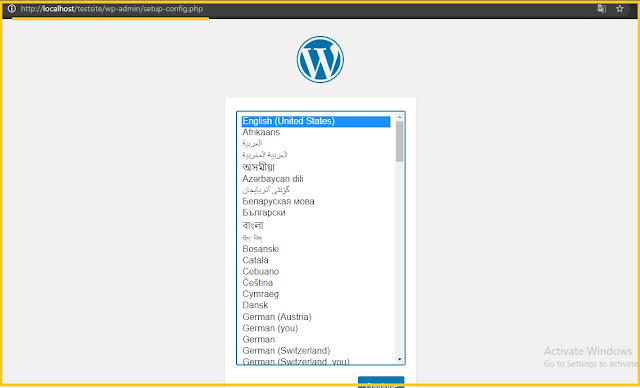Pick Cebuano from the list
This screenshot has width=640, height=388.
[x=260, y=271]
